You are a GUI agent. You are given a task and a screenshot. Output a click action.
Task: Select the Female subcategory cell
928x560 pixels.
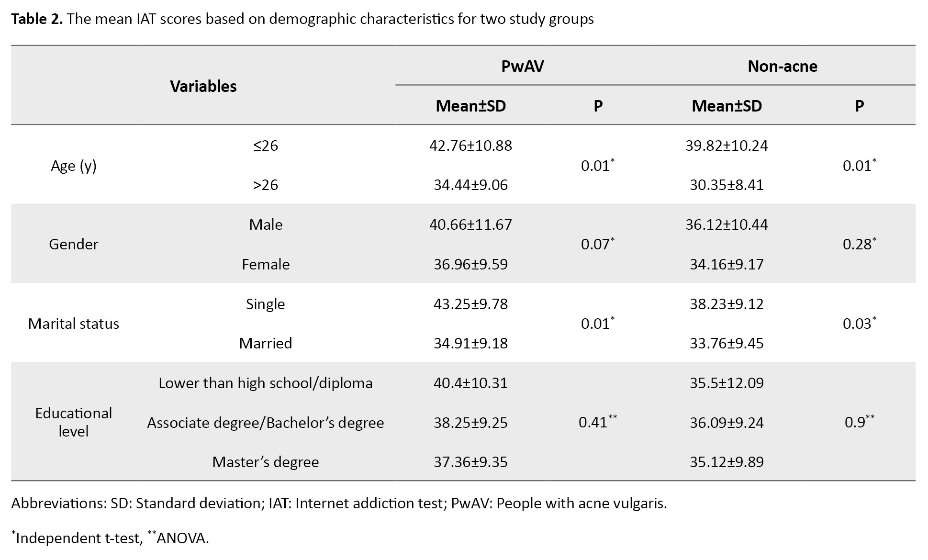pyautogui.click(x=266, y=264)
